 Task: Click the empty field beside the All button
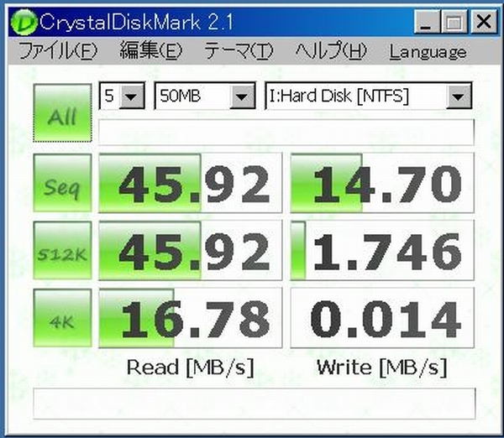click(x=286, y=132)
